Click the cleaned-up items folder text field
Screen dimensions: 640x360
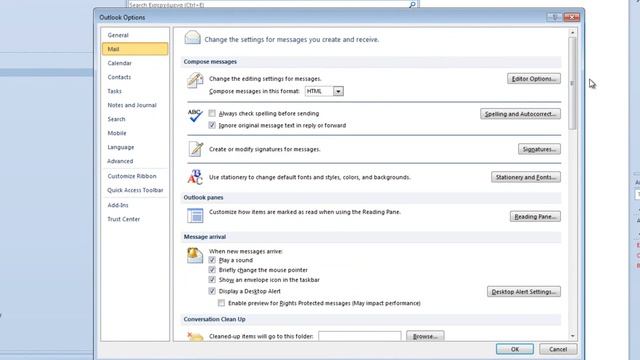360,336
